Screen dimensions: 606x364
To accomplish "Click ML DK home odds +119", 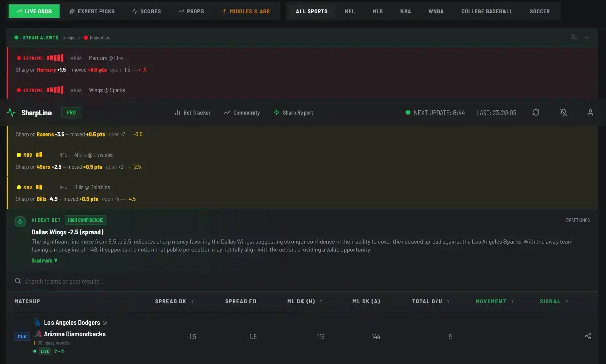I will (x=319, y=337).
